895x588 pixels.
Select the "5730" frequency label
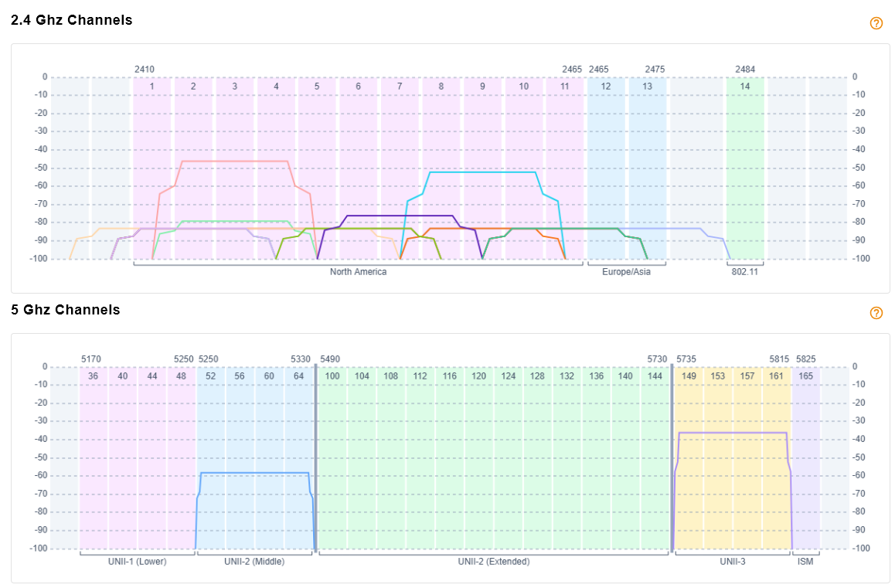tap(657, 359)
